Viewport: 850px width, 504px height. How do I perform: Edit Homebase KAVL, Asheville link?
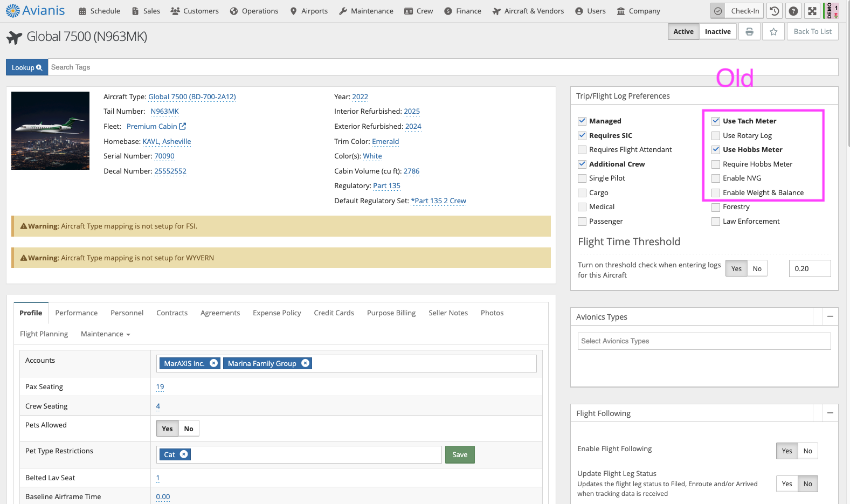pos(167,142)
